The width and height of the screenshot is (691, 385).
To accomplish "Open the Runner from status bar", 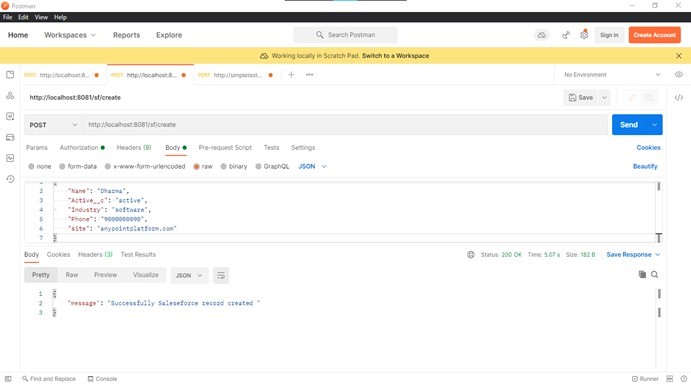I will (645, 379).
